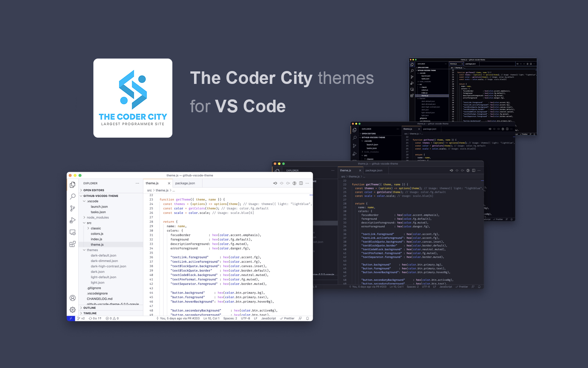Open dark-dimmed.json in light window explorer
The image size is (588, 368).
111,261
